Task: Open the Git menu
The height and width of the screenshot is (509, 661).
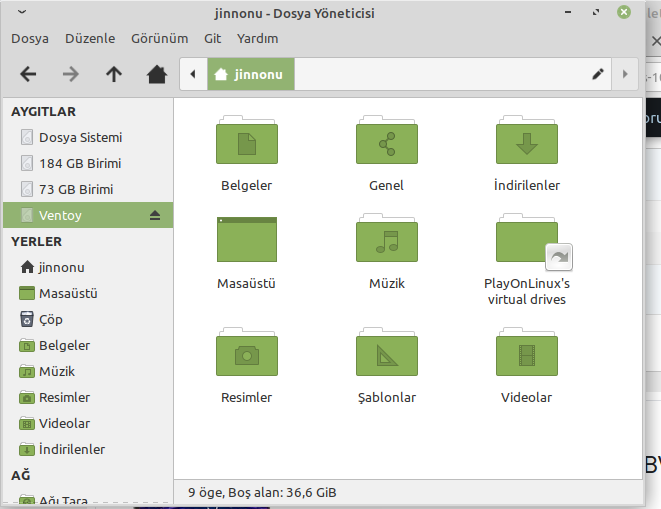Action: pyautogui.click(x=212, y=38)
